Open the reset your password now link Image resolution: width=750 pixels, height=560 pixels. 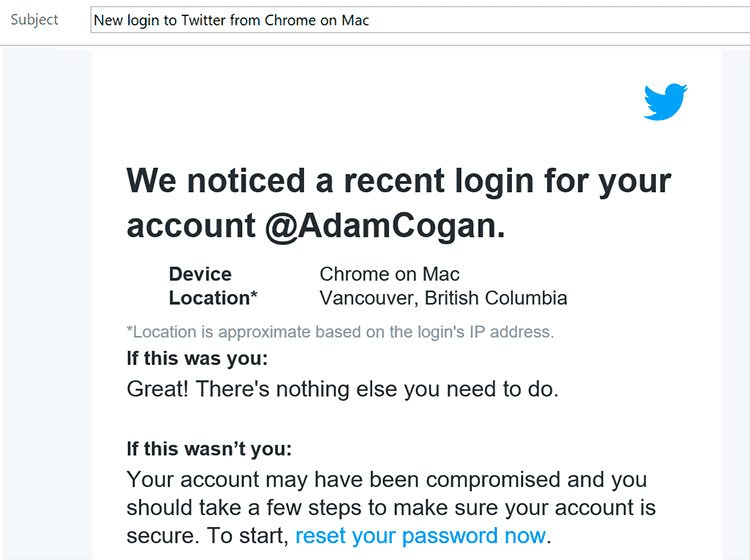coord(420,535)
